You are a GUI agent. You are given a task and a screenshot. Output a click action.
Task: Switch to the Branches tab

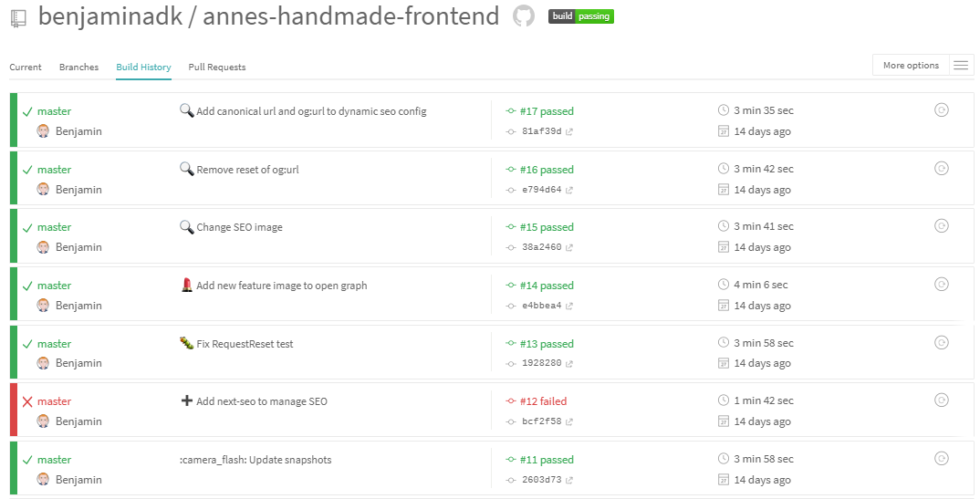78,67
